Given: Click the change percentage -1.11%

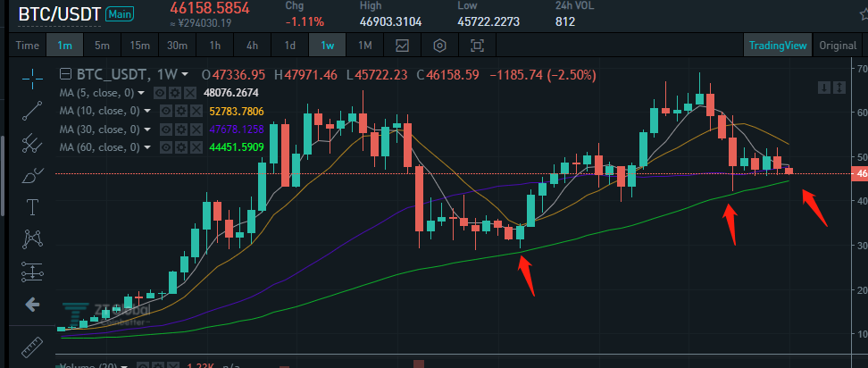Looking at the screenshot, I should tap(305, 22).
